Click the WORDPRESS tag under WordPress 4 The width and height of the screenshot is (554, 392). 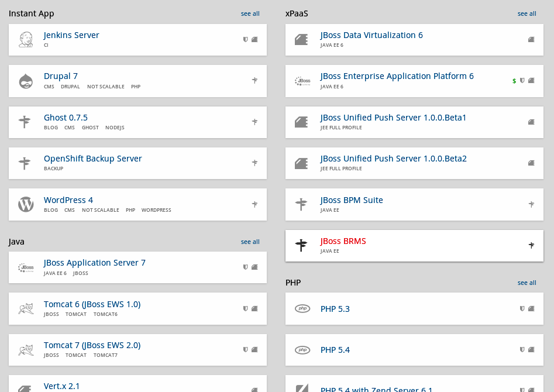[x=156, y=210]
